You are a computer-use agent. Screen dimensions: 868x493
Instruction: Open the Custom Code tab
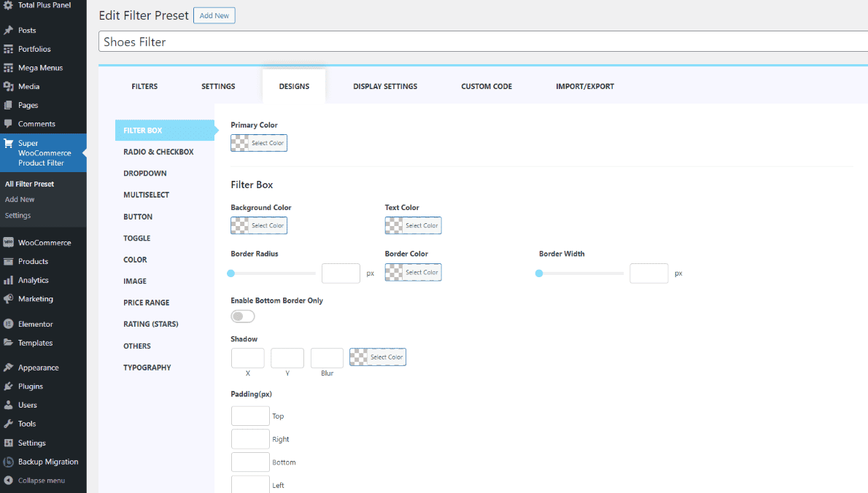(487, 86)
